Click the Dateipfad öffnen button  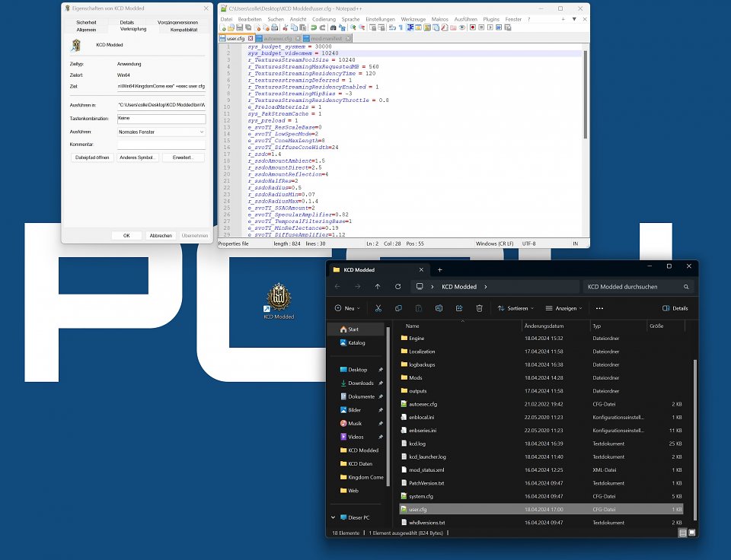(x=92, y=157)
